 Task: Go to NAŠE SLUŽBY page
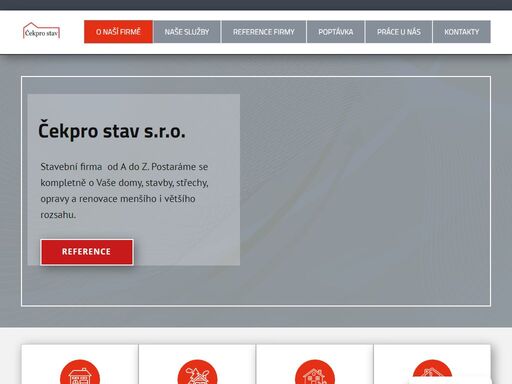187,32
